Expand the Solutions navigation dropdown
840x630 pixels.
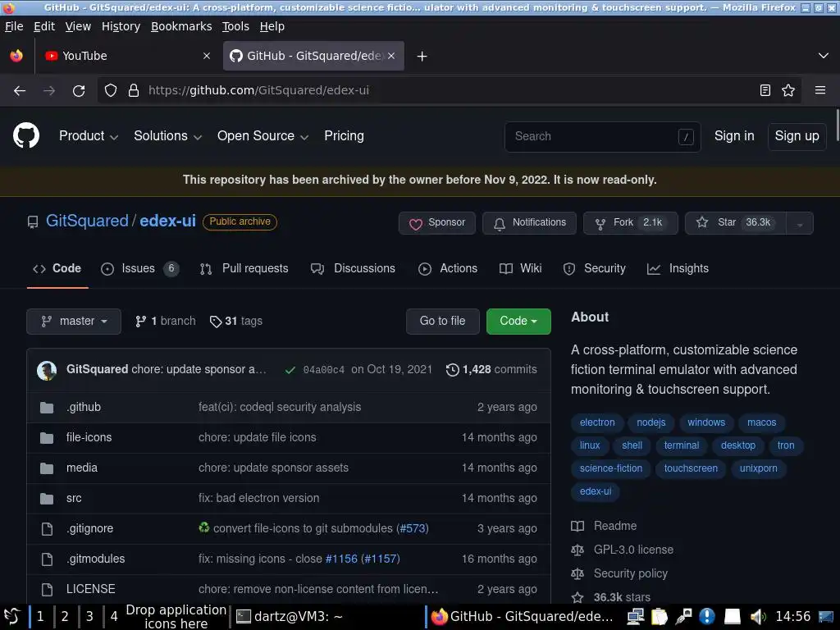point(167,136)
